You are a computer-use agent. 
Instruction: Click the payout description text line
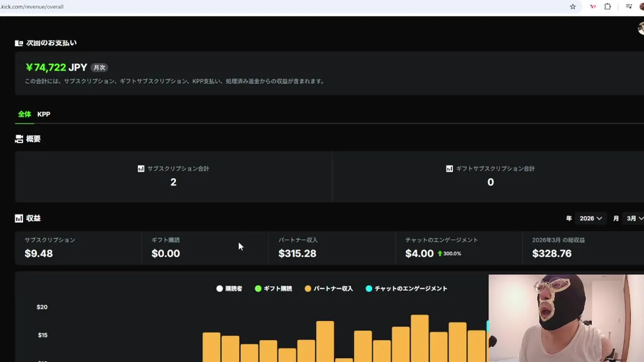click(x=175, y=81)
